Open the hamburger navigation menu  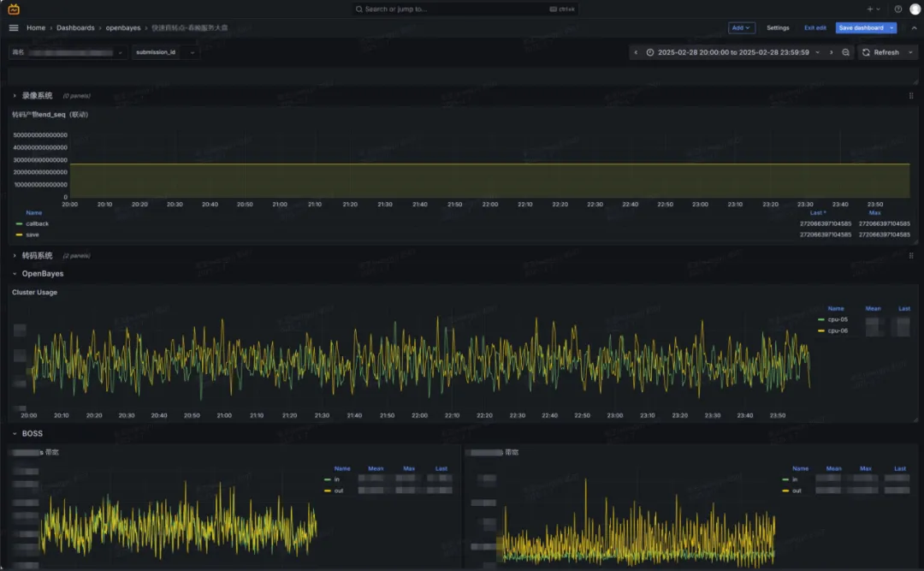tap(14, 27)
